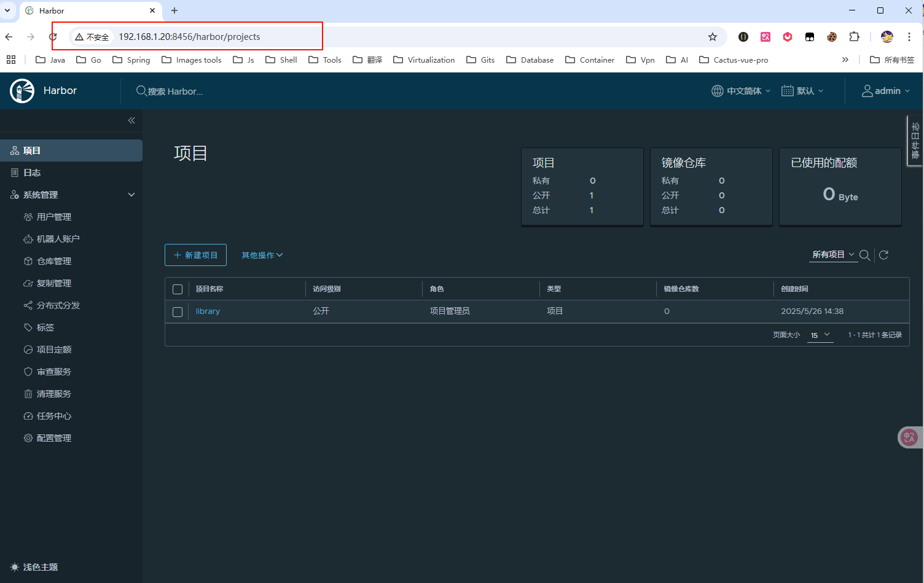
Task: Go back with browser back arrow
Action: [x=9, y=37]
